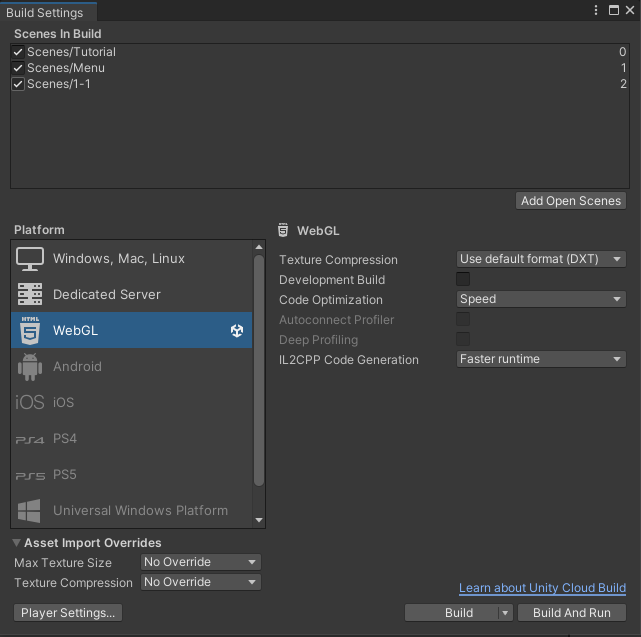Click the Unity logo on WebGL row
Screen dimensions: 641x637
[x=237, y=331]
